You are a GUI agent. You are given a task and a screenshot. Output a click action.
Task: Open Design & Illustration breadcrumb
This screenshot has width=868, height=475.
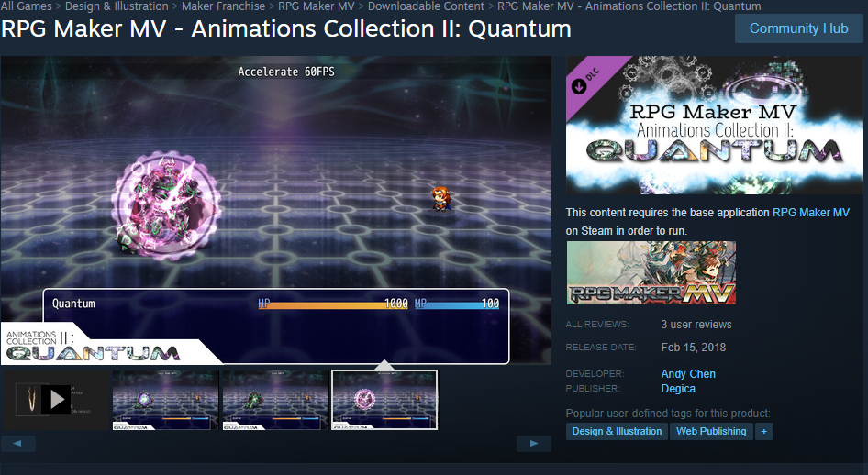117,6
